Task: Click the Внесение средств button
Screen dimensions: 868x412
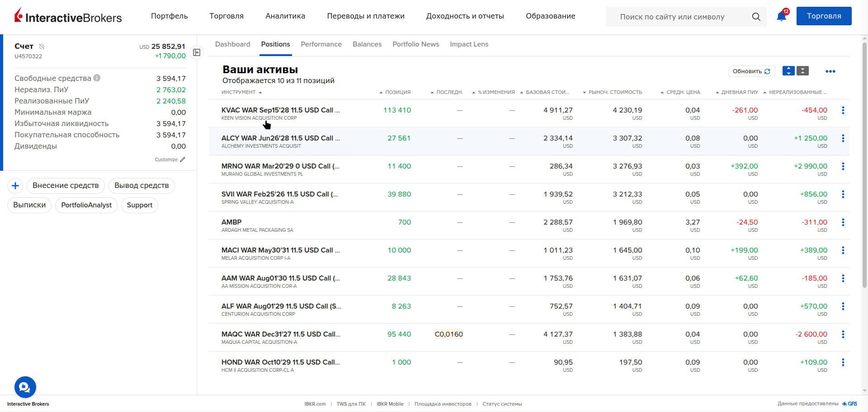Action: (x=66, y=186)
